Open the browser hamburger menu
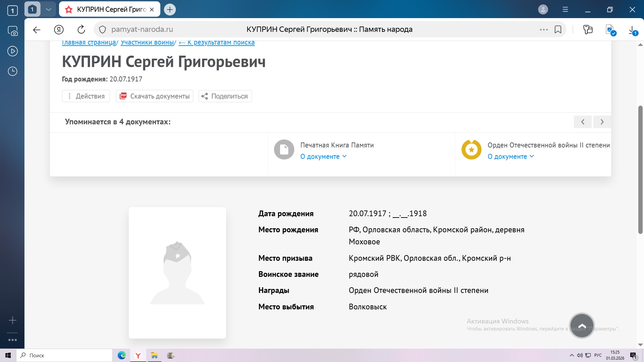 click(x=565, y=10)
